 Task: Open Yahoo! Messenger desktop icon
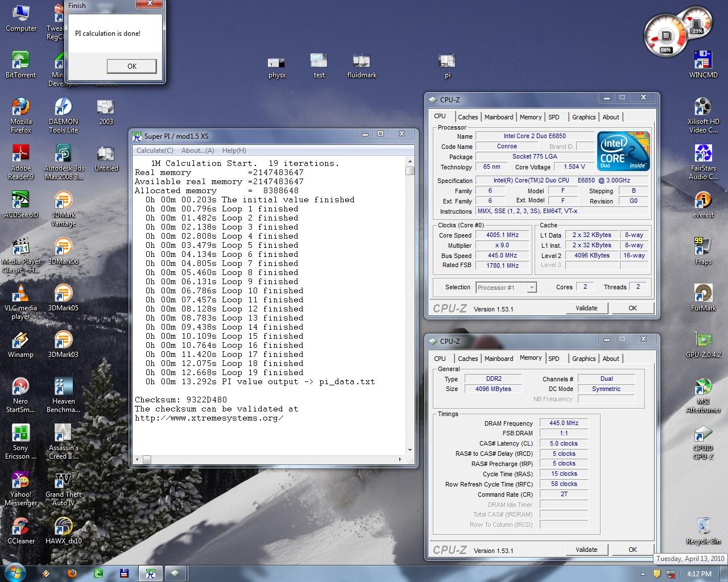tap(21, 488)
